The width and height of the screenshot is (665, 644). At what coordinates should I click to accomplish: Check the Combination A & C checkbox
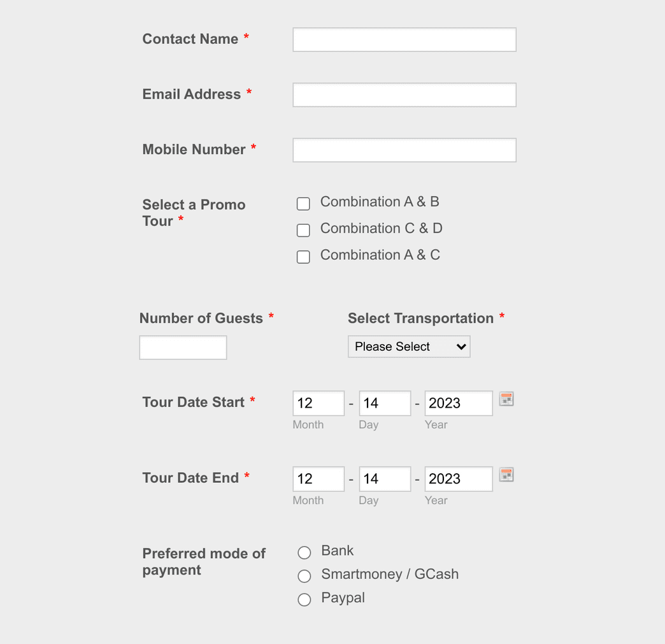click(303, 257)
